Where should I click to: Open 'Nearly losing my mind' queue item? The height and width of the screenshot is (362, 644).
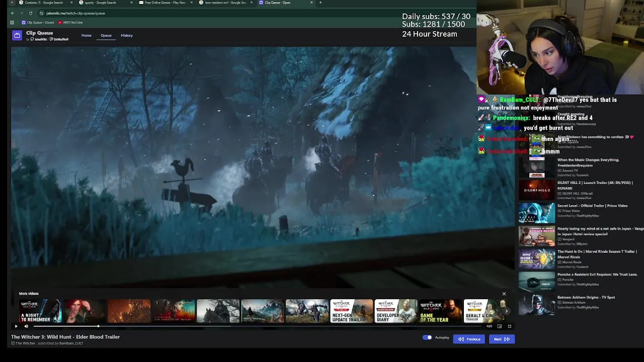[x=600, y=231]
